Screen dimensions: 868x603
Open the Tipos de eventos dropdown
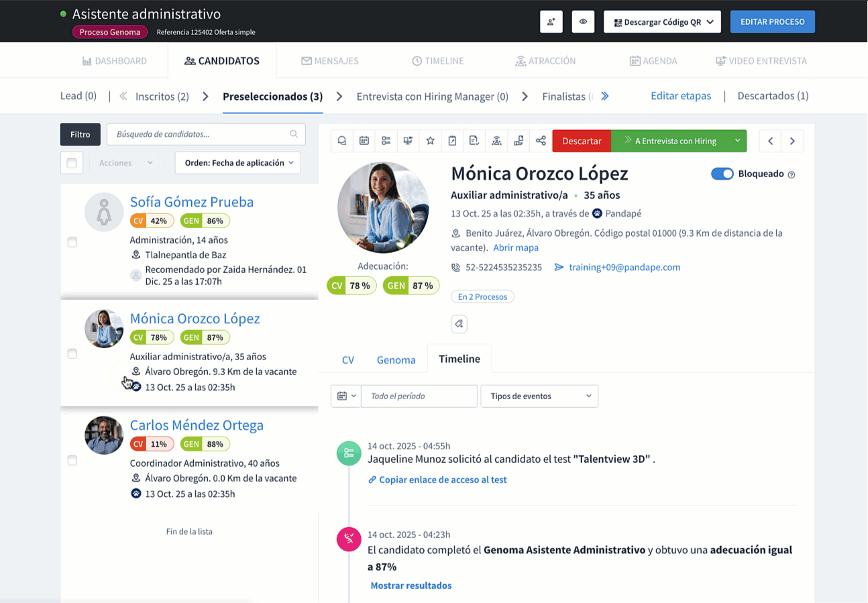(x=539, y=396)
